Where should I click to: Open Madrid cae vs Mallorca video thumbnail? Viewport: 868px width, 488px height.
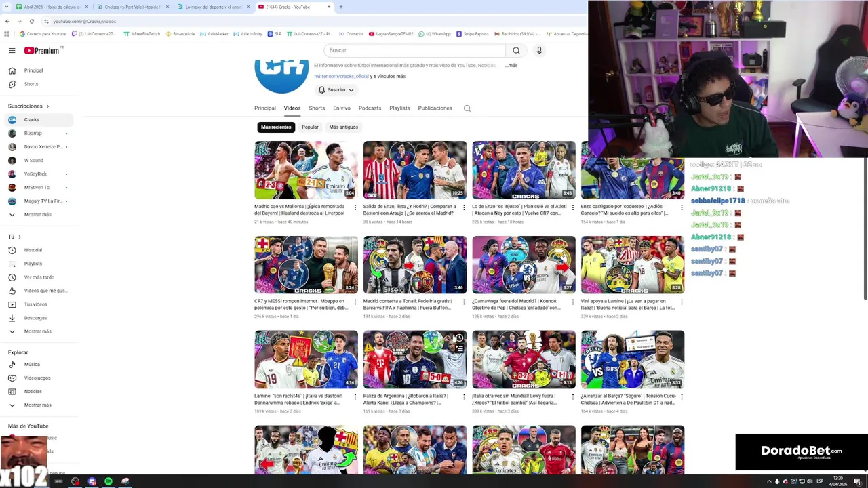[306, 170]
